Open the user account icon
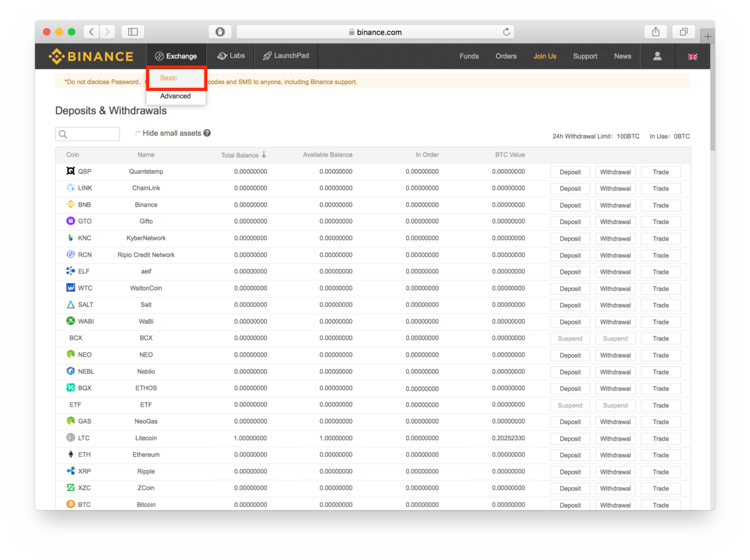This screenshot has height=560, width=750. tap(657, 56)
